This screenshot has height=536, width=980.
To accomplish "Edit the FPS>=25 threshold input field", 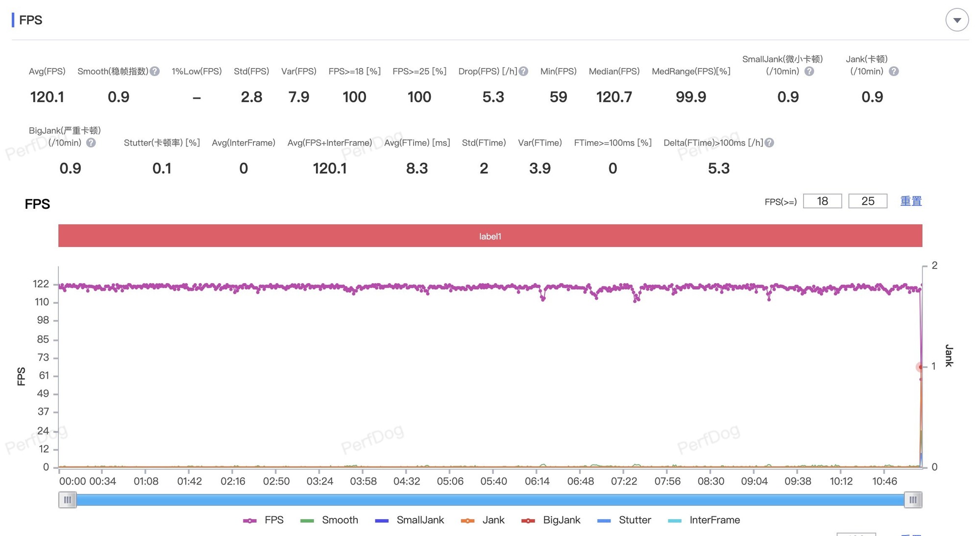I will [868, 200].
